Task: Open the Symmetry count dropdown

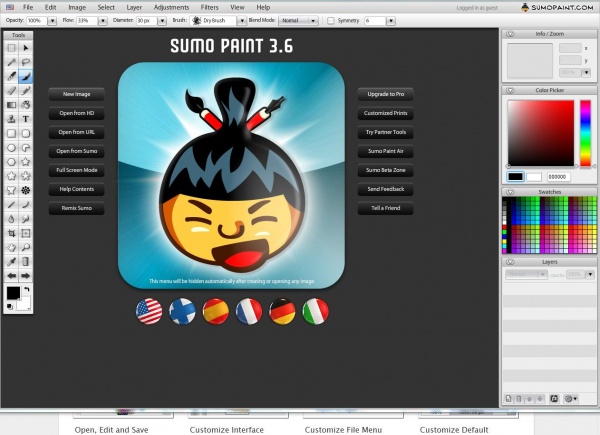Action: tap(391, 21)
